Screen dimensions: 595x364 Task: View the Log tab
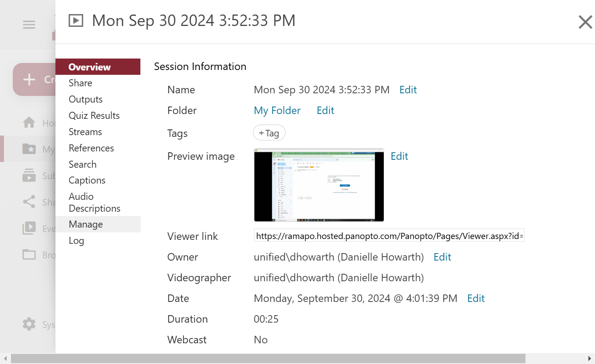pos(76,241)
